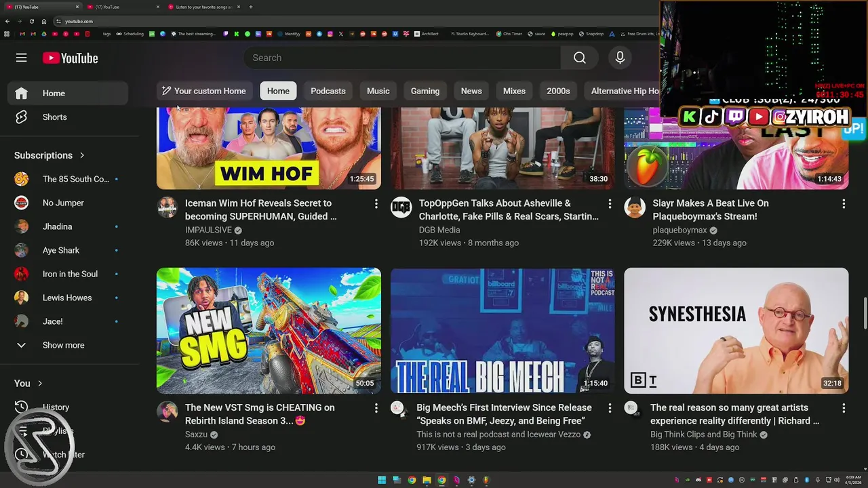
Task: Go to Home in sidebar
Action: click(68, 94)
